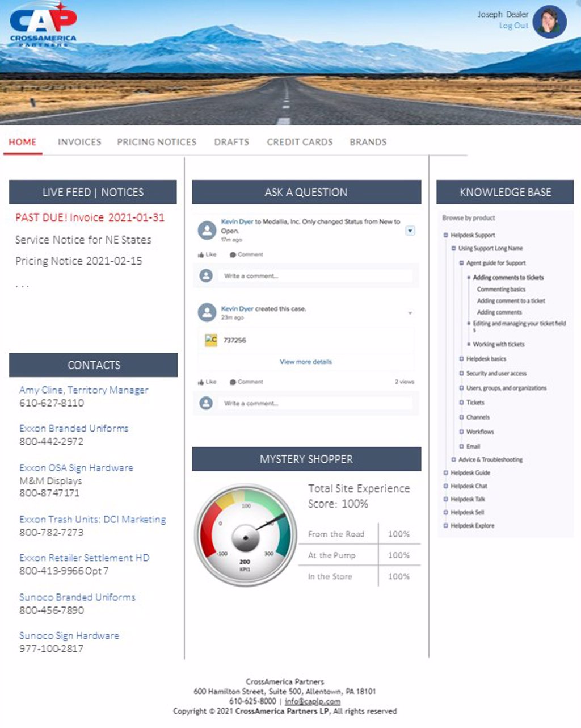
Task: Open Sunoco Branded Uniforms contact
Action: 78,597
